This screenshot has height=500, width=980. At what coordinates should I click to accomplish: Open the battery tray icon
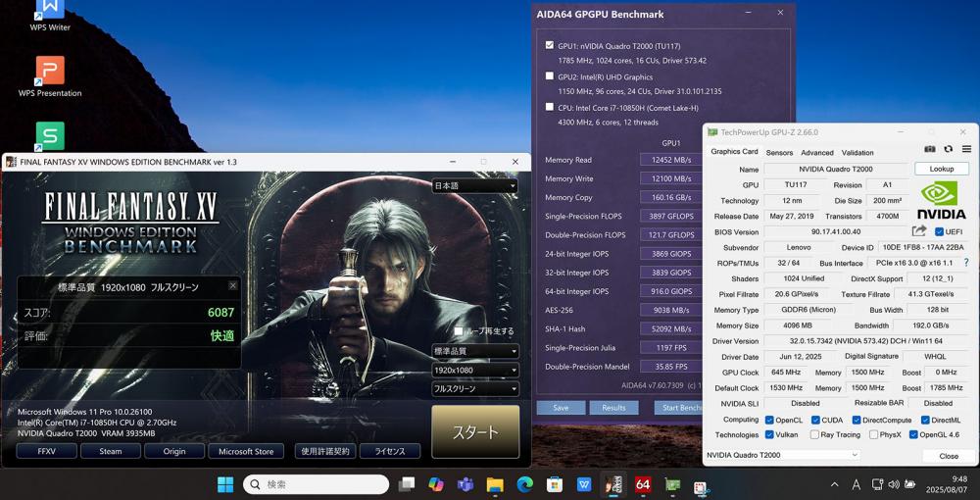point(910,484)
